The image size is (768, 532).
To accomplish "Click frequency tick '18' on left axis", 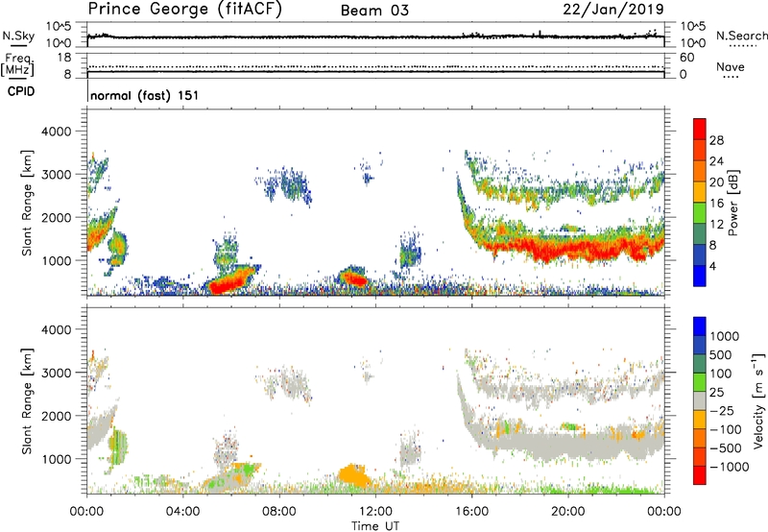I will (x=63, y=58).
